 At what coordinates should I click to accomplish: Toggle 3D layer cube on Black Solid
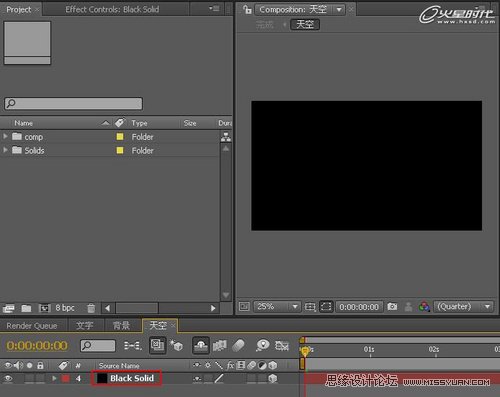[x=273, y=378]
